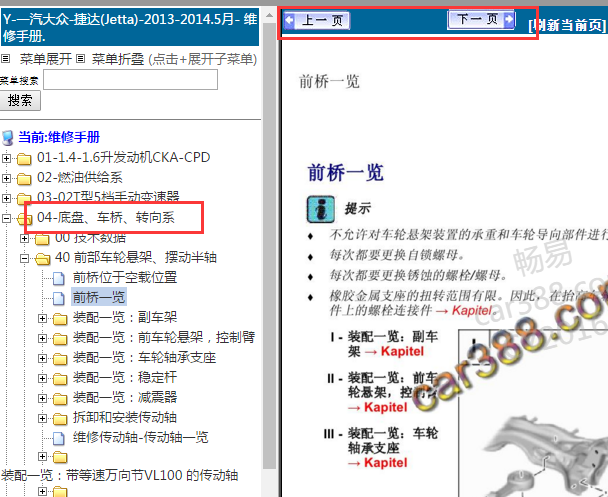Click folder icon of 装配一览：减震器
The width and height of the screenshot is (608, 497).
tap(60, 399)
